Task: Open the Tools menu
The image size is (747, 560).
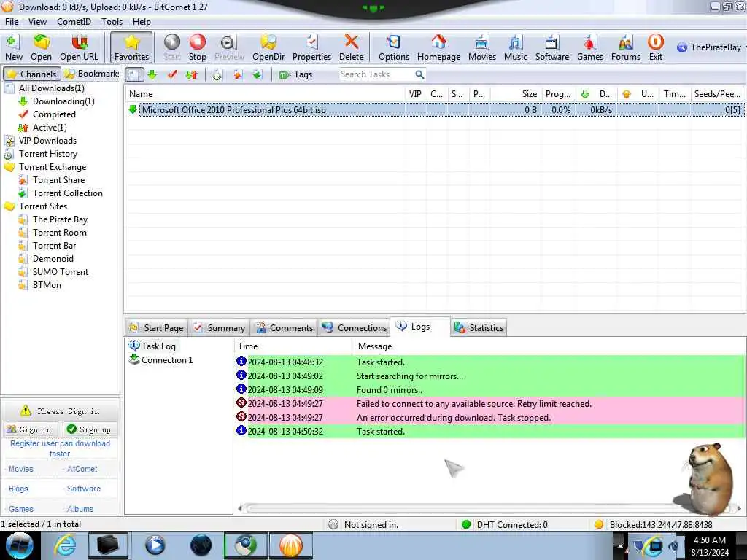Action: [x=112, y=21]
